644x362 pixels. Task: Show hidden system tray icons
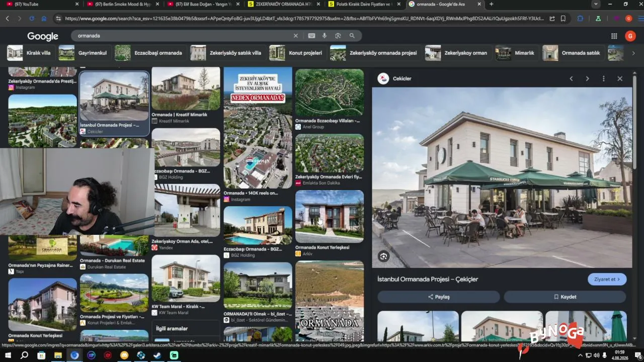(x=580, y=355)
